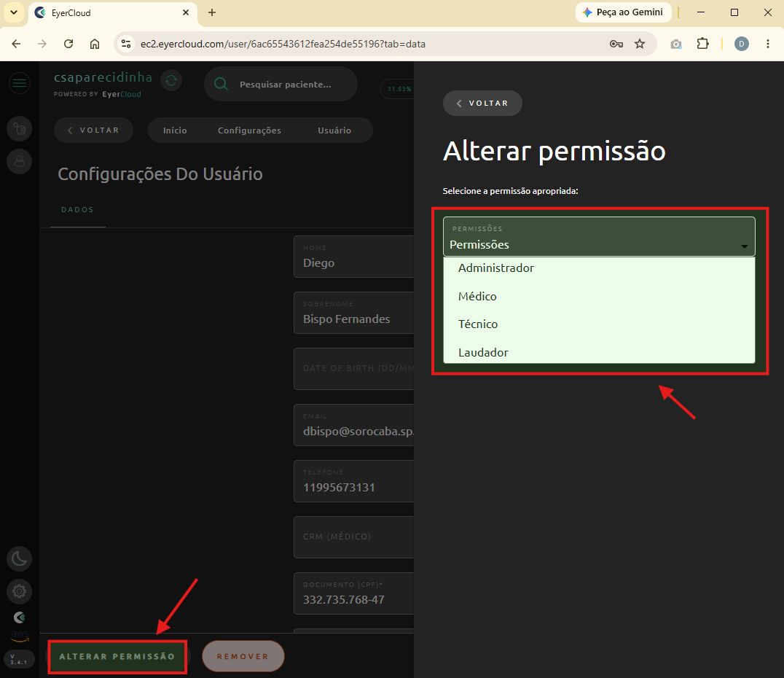Image resolution: width=784 pixels, height=678 pixels.
Task: View site information icon in address bar
Action: tap(126, 44)
